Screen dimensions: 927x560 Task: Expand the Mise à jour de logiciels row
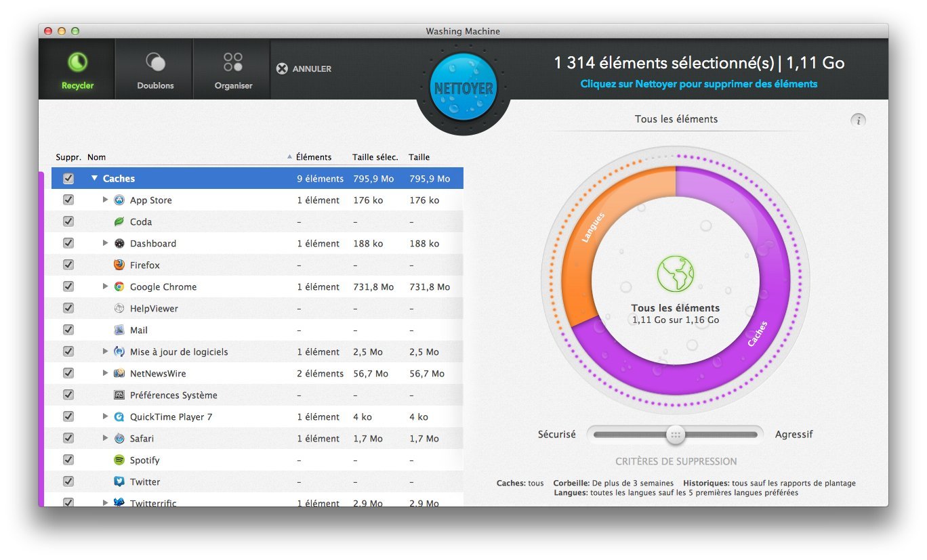[x=105, y=351]
